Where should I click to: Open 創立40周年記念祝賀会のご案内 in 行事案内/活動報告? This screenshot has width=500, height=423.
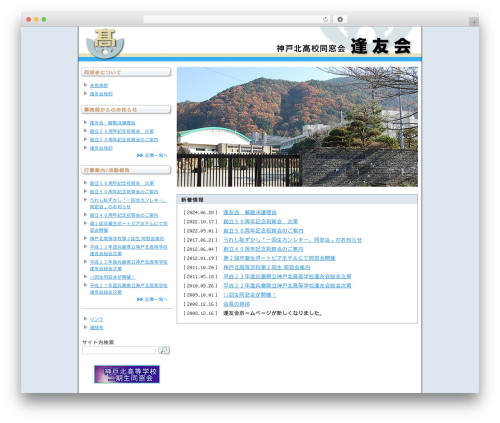tap(124, 215)
